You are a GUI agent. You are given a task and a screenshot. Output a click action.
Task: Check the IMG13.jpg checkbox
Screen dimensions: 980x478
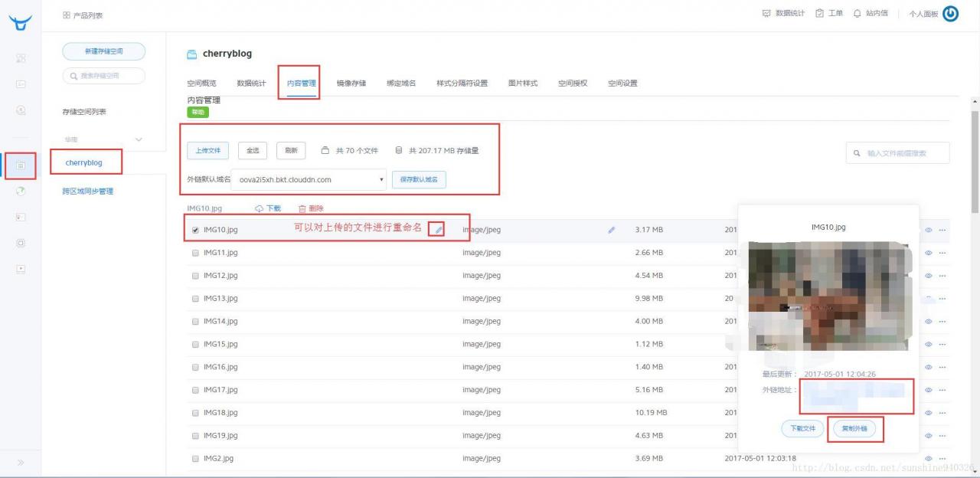[195, 299]
